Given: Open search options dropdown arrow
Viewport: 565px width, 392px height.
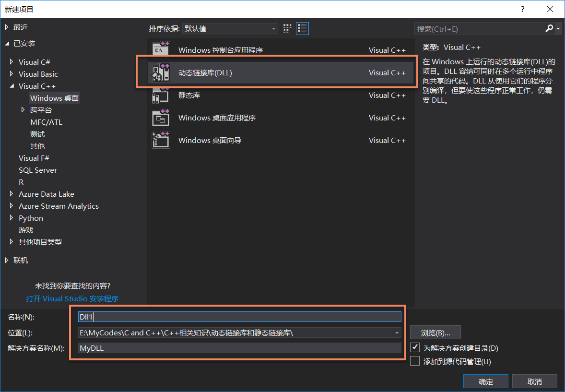Looking at the screenshot, I should pyautogui.click(x=558, y=28).
